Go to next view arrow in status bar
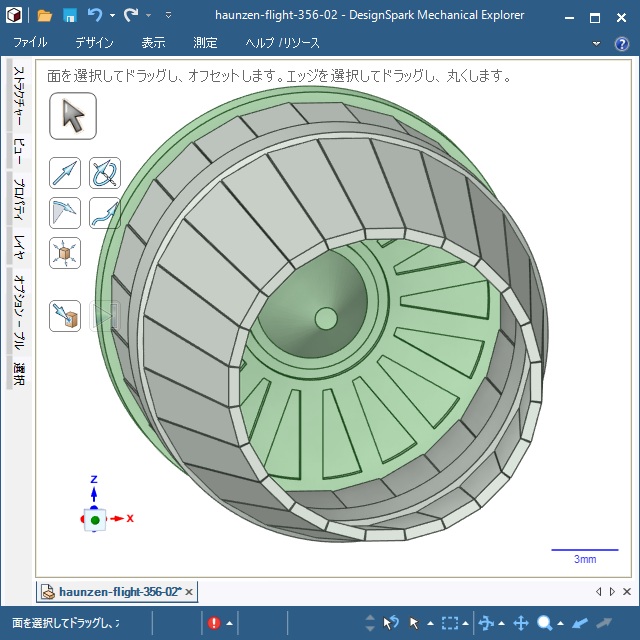Screen dimensions: 640x640 (x=604, y=623)
